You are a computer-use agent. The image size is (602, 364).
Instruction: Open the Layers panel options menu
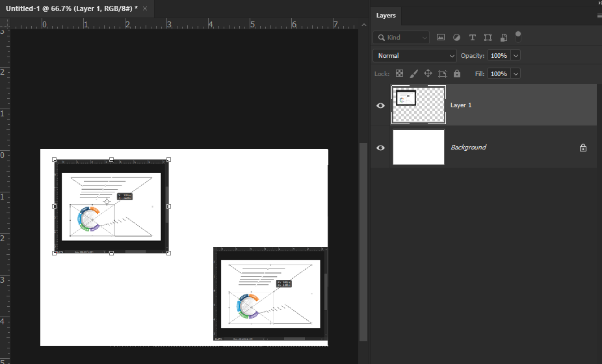[x=598, y=16]
